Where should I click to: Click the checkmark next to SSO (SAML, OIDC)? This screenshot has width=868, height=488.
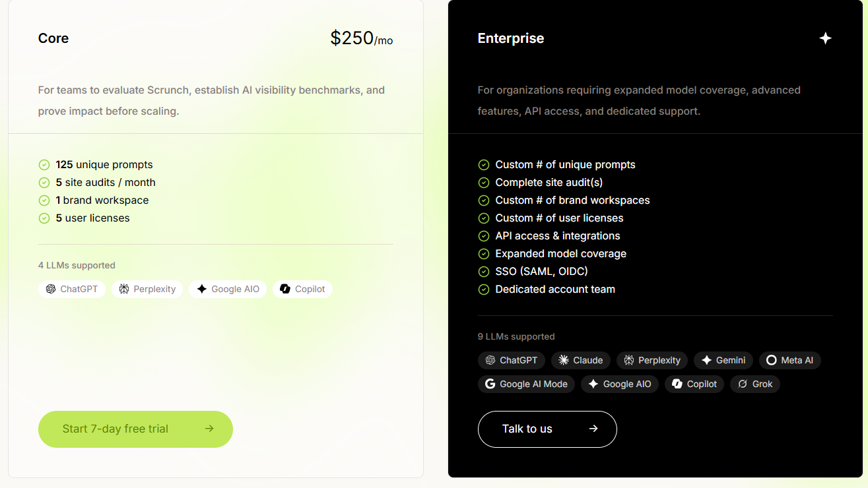pos(483,271)
